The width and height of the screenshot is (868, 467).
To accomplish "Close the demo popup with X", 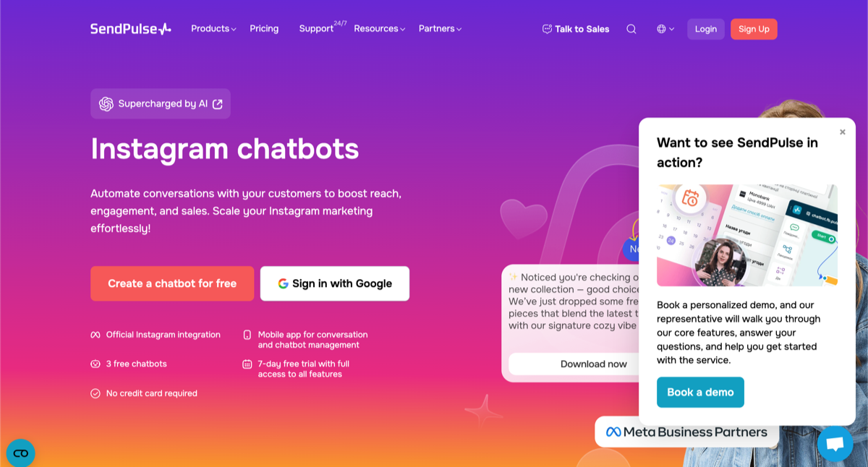I will tap(843, 132).
